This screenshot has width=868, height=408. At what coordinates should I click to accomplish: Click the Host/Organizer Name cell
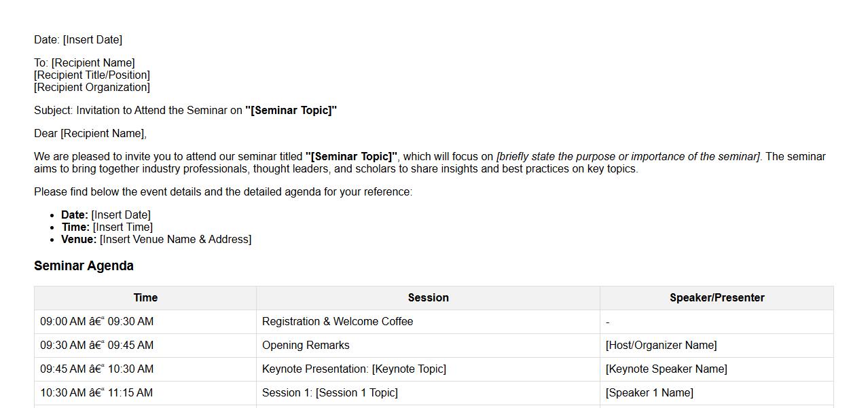tap(661, 346)
